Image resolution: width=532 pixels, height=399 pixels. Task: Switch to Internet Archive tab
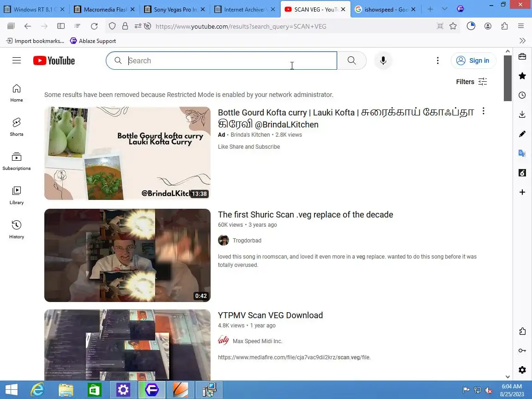click(245, 9)
